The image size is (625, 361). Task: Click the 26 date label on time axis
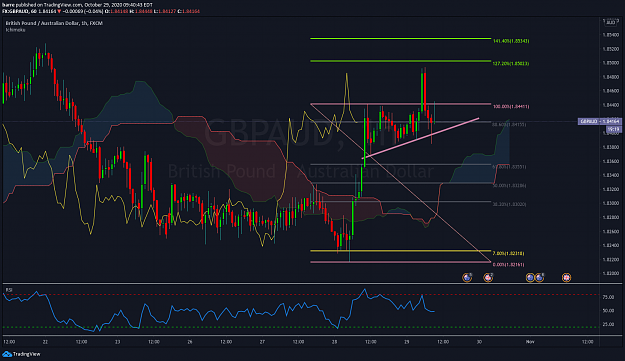[x=190, y=342]
